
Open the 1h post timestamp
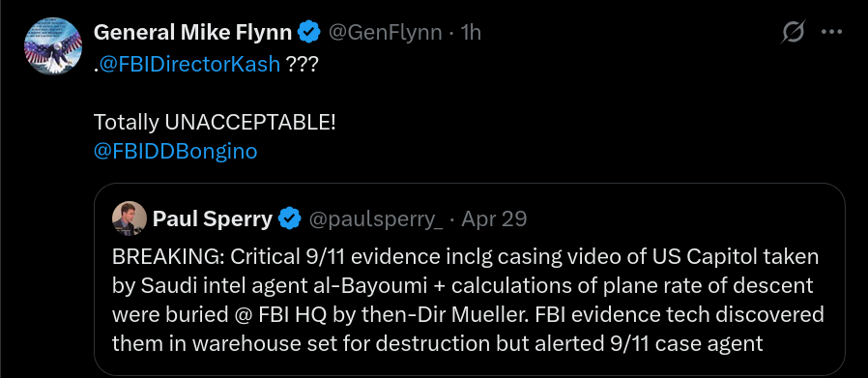[x=471, y=33]
